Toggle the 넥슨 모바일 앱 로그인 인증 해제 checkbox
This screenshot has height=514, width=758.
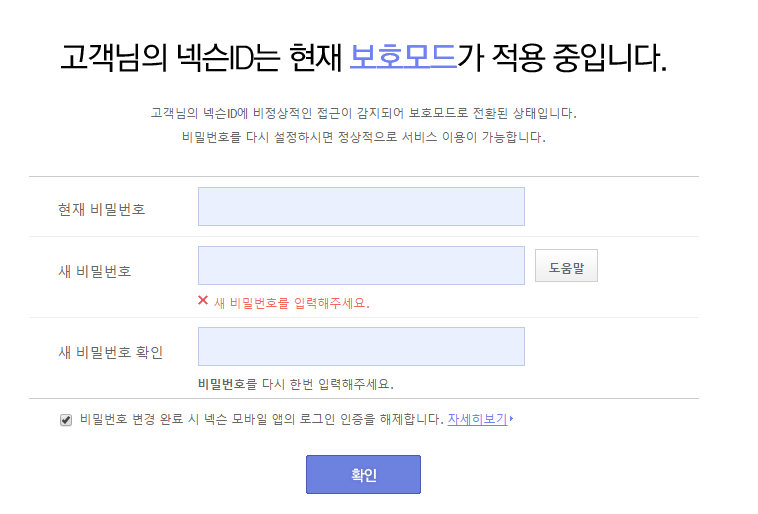[x=66, y=420]
